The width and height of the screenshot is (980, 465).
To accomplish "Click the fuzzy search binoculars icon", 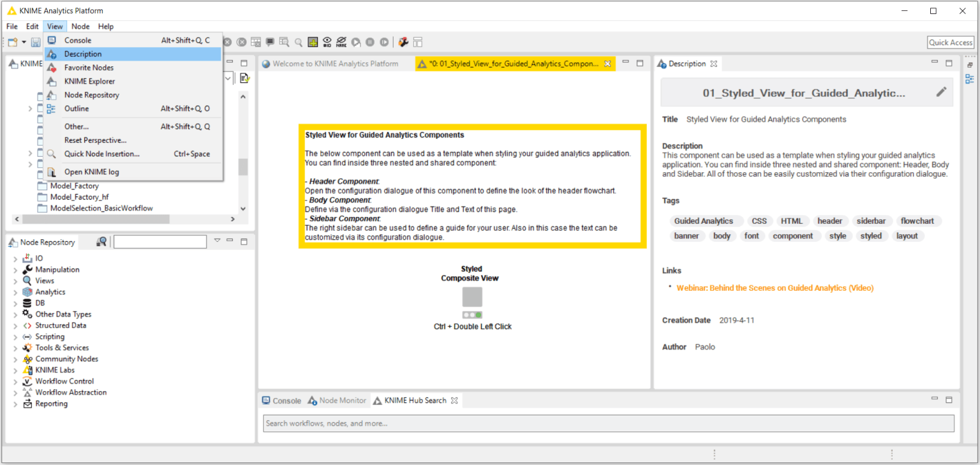I will (101, 241).
